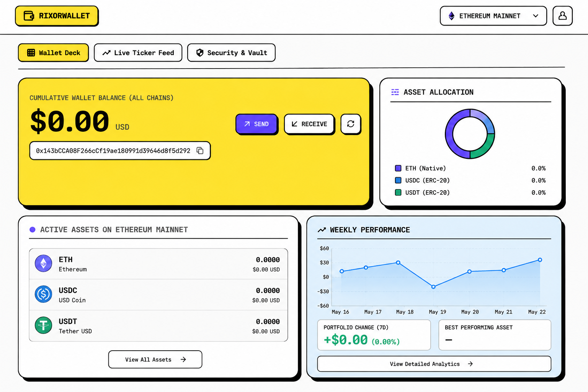Click the grid icon on Wallet Deck tab
Screen dimensions: 588x392
(x=31, y=53)
